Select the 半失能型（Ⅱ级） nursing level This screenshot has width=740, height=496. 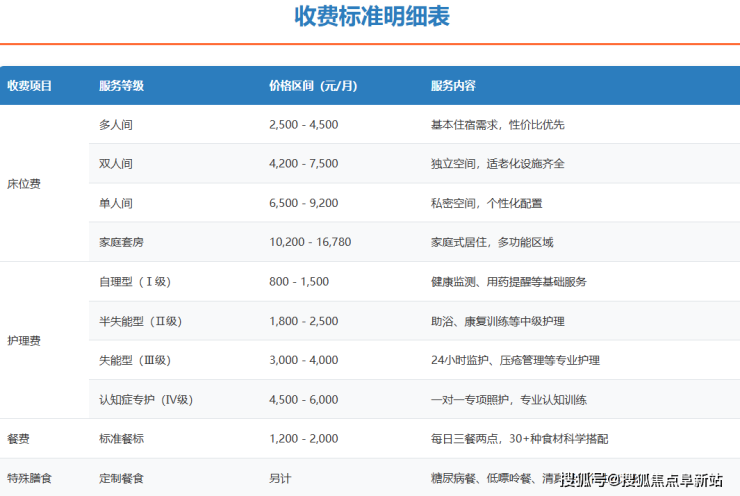click(x=145, y=321)
